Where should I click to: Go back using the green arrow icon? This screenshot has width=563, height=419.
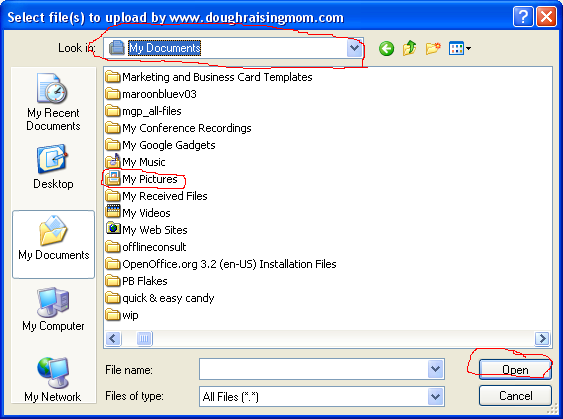coord(386,48)
